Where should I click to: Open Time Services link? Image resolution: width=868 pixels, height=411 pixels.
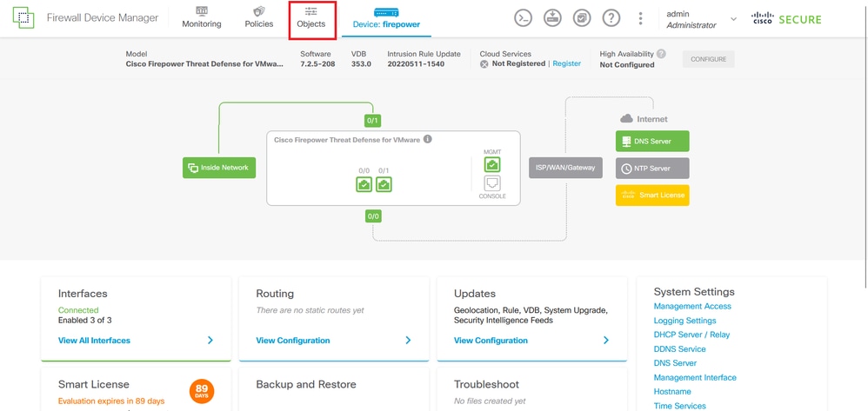680,406
